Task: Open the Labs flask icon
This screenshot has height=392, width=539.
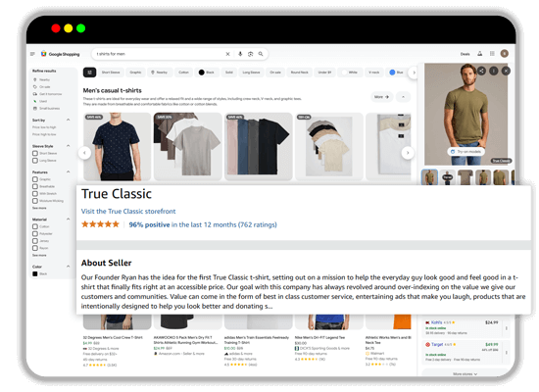Action: (480, 54)
